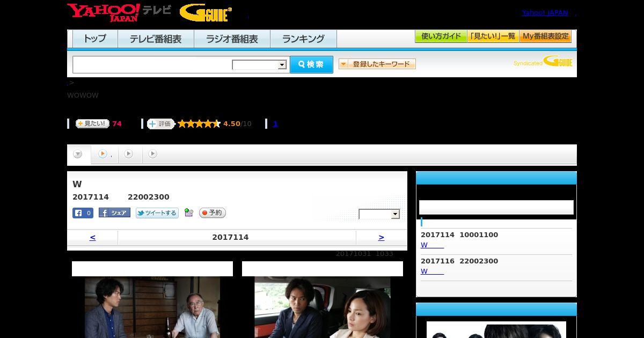Open the review count link '1'
Image resolution: width=644 pixels, height=338 pixels.
[275, 124]
